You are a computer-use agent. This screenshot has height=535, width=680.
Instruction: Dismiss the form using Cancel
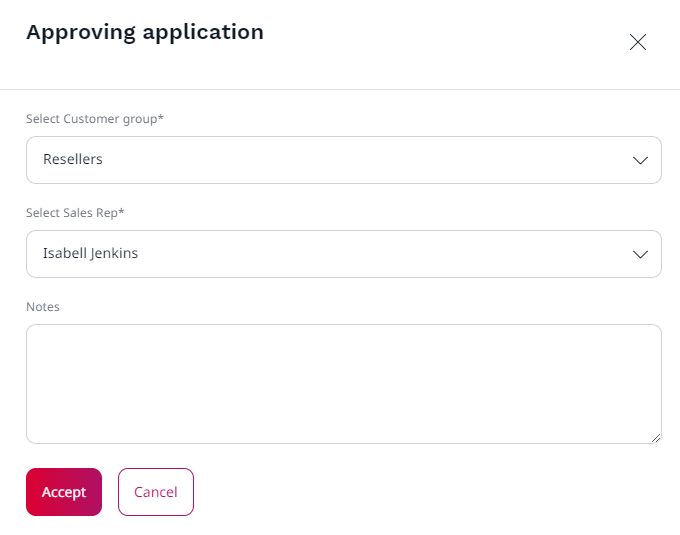[x=156, y=492]
